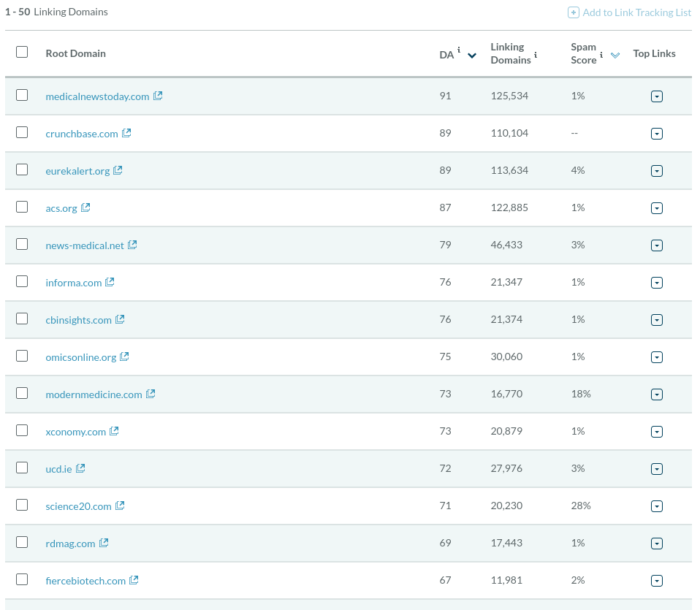
Task: Expand Top Links for eurekalert.org
Action: [657, 171]
